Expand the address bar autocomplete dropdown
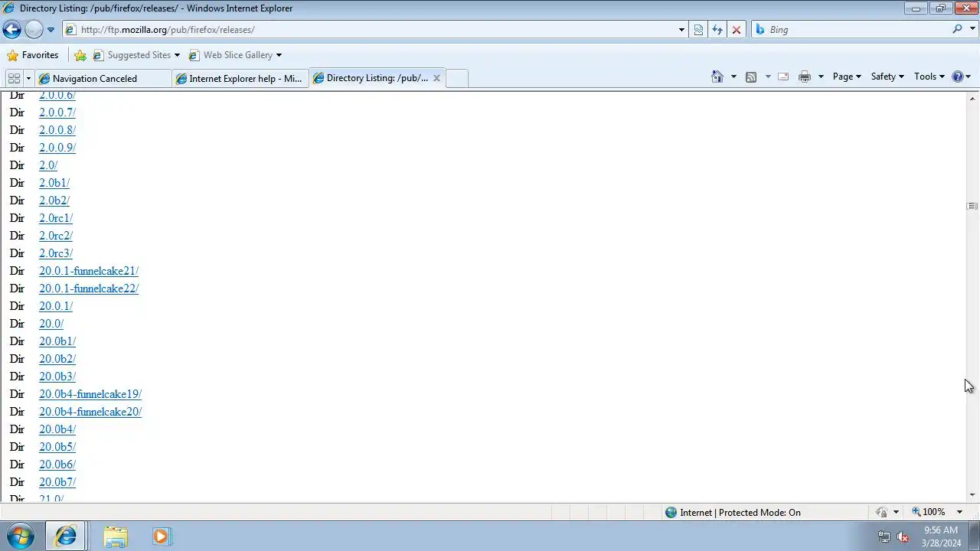Screen dimensions: 980x551 tap(681, 30)
